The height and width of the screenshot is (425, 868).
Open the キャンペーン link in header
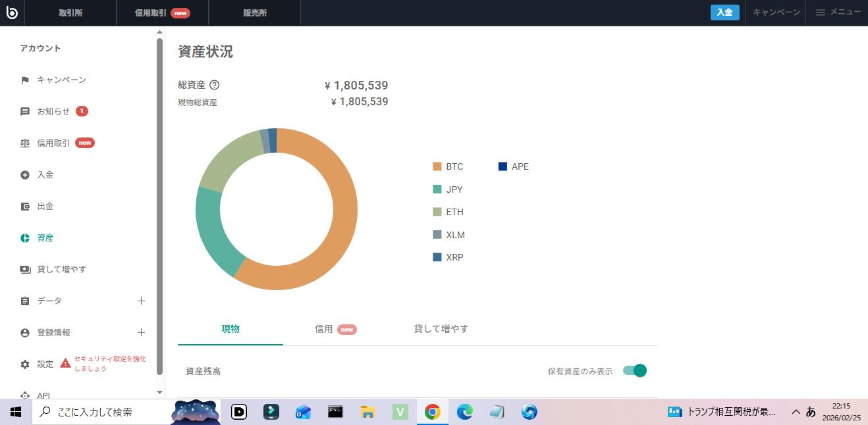776,12
